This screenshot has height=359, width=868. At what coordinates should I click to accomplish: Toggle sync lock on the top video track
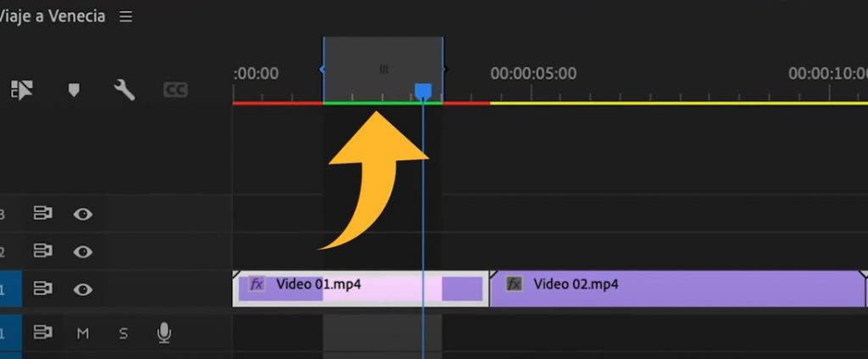point(42,214)
